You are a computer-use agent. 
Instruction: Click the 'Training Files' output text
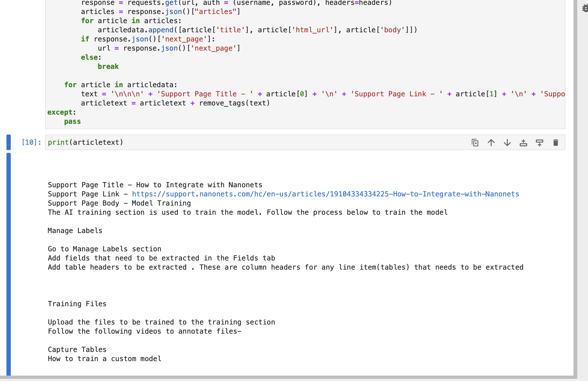click(77, 304)
